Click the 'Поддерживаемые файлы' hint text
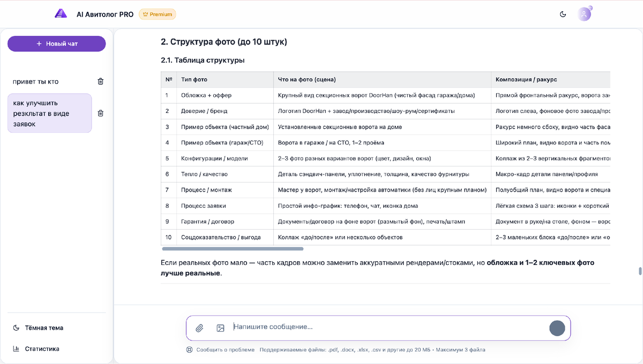Viewport: 643px width, 364px height. click(x=372, y=350)
